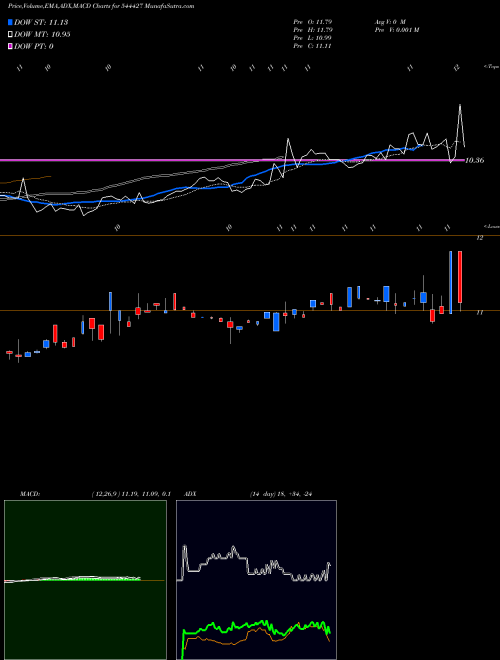Click the 12 axis label on candlestick chart
Viewport: 500px width, 660px height.
click(x=479, y=238)
